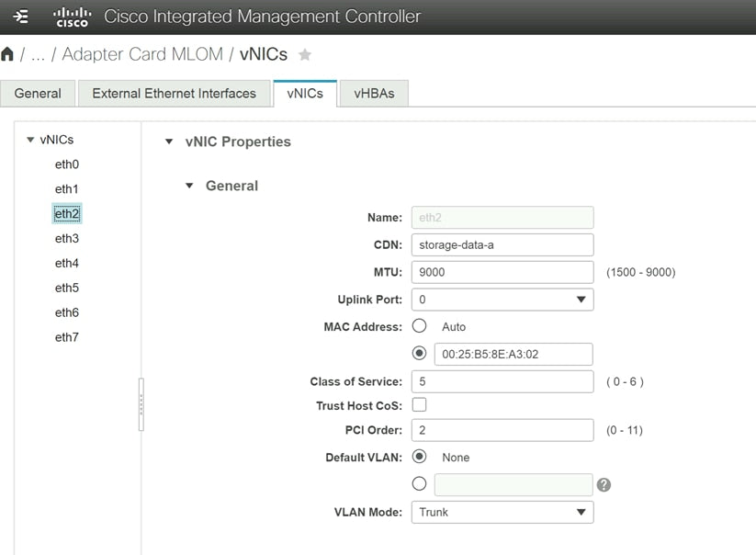Click the Cisco logo in header

coord(72,17)
